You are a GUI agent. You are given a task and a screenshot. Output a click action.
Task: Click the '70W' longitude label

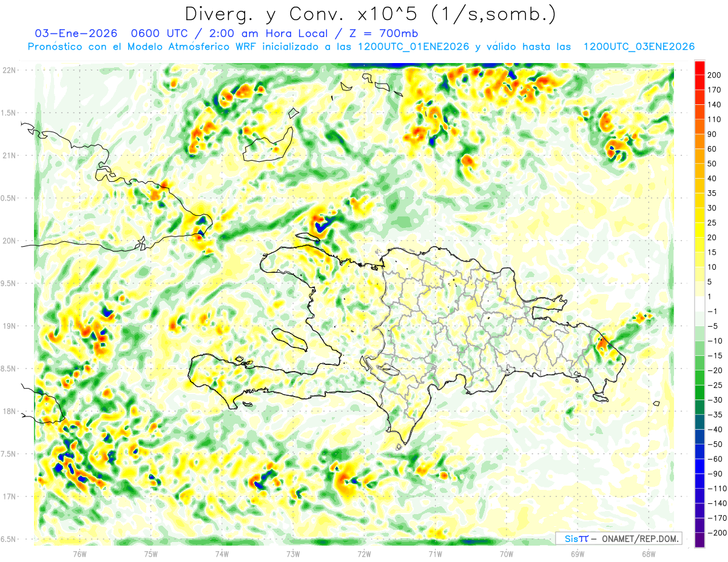click(x=507, y=554)
